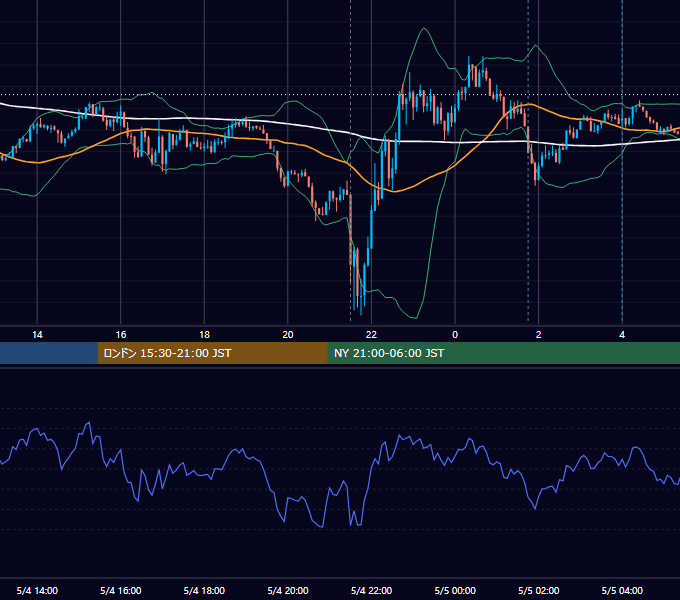Image resolution: width=680 pixels, height=600 pixels.
Task: Click hour label 4 on price chart axis
Action: tap(622, 334)
